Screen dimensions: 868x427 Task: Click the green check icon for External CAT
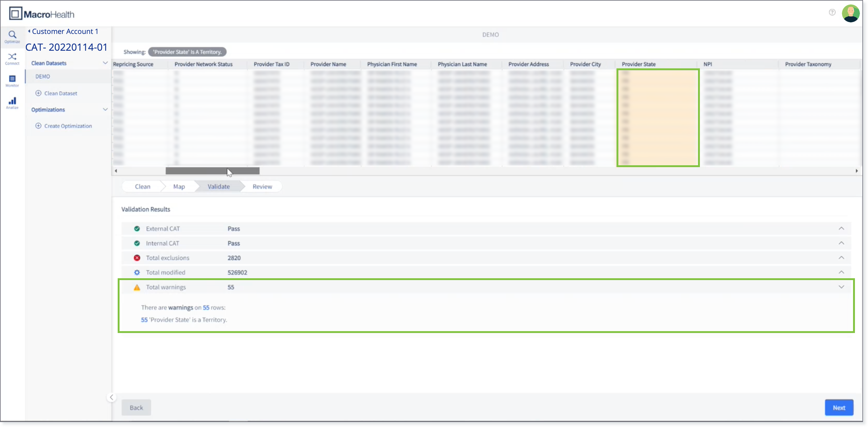[137, 229]
